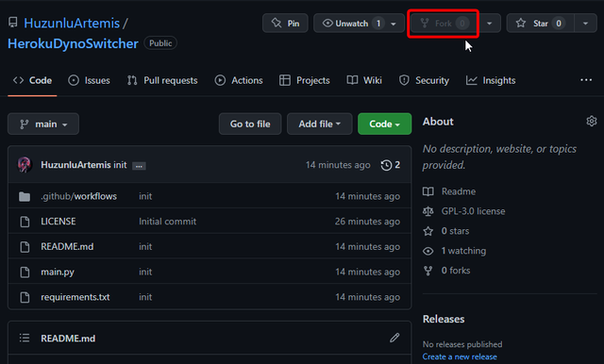Edit README.md with the pencil icon
The image size is (604, 364).
click(394, 338)
